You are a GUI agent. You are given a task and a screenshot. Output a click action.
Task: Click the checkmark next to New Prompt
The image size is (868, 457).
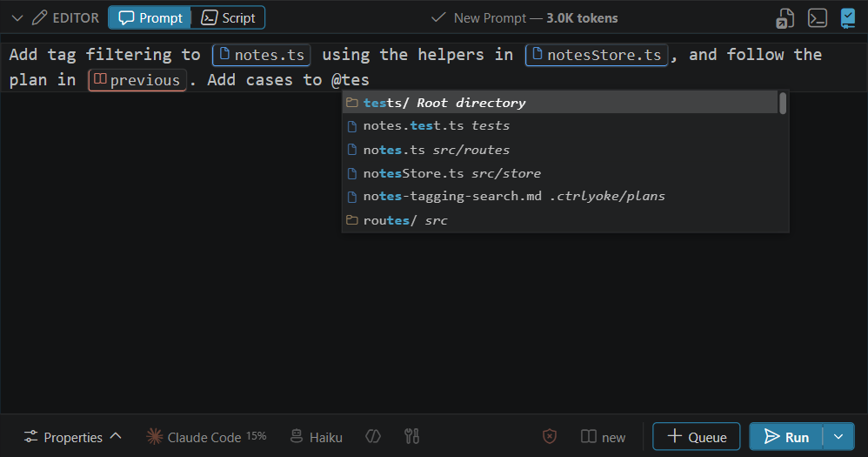click(437, 17)
